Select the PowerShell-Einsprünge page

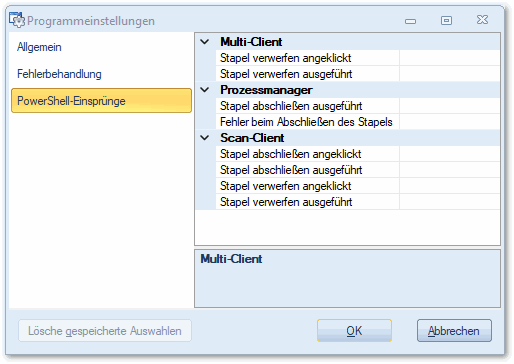101,101
